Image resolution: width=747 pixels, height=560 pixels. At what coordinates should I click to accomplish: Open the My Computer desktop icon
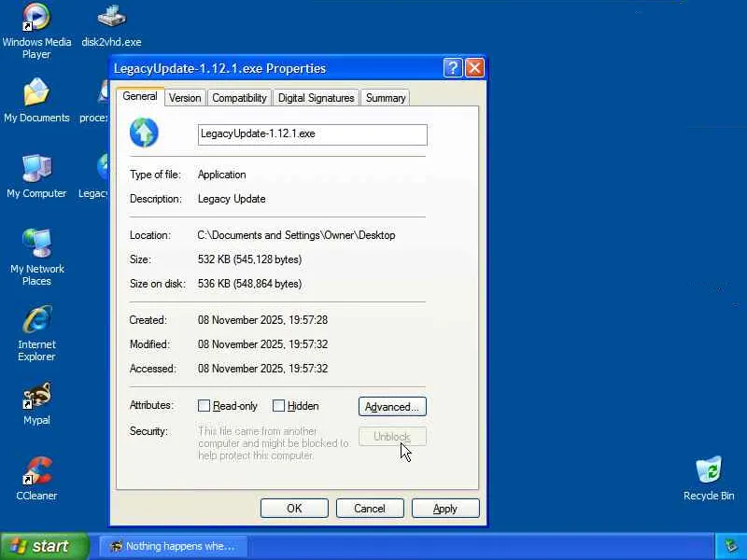[36, 176]
